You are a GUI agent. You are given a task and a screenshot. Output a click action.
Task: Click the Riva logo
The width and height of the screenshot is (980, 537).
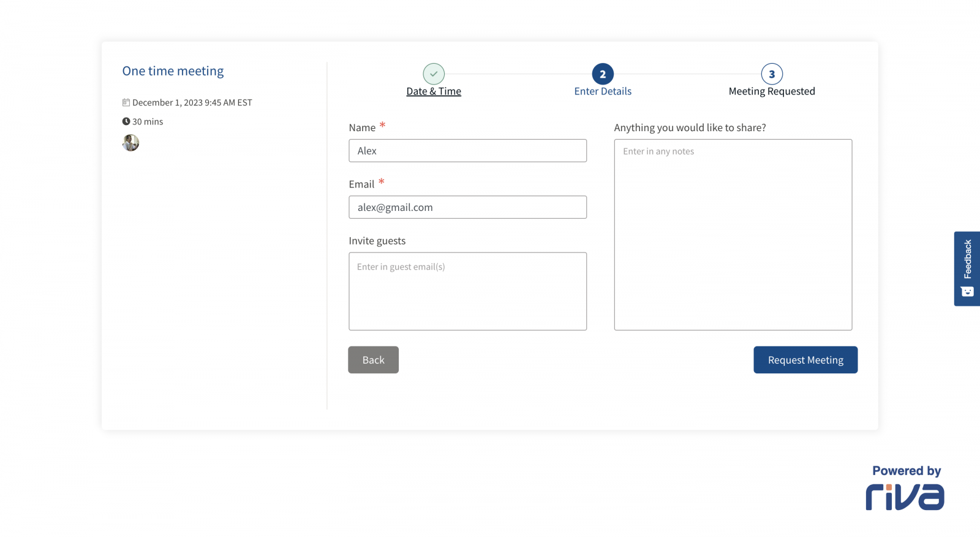(905, 497)
